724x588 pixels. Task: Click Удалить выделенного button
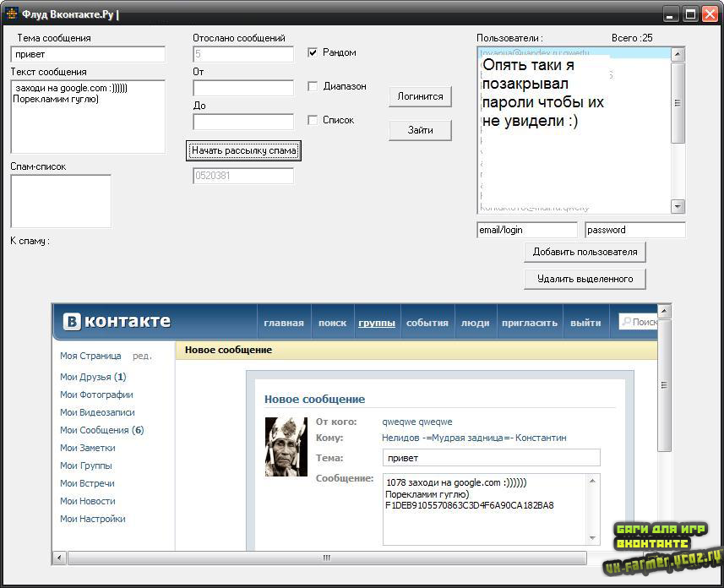[585, 279]
